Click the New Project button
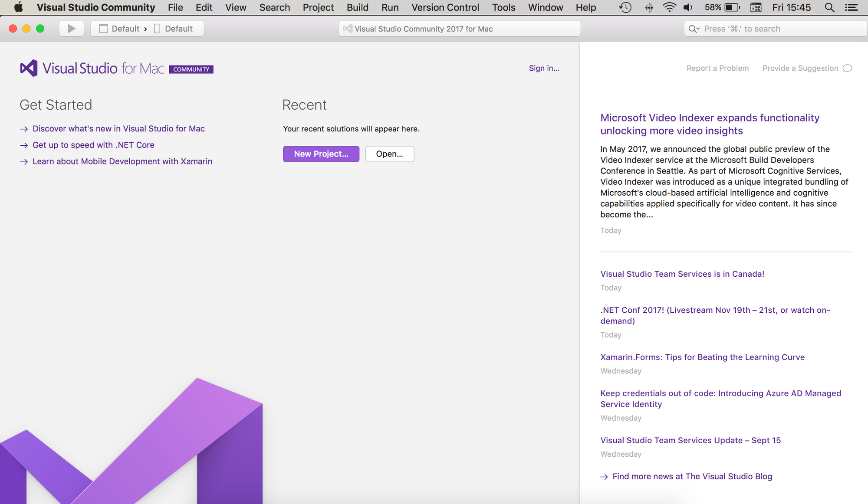Viewport: 868px width, 504px height. point(321,154)
